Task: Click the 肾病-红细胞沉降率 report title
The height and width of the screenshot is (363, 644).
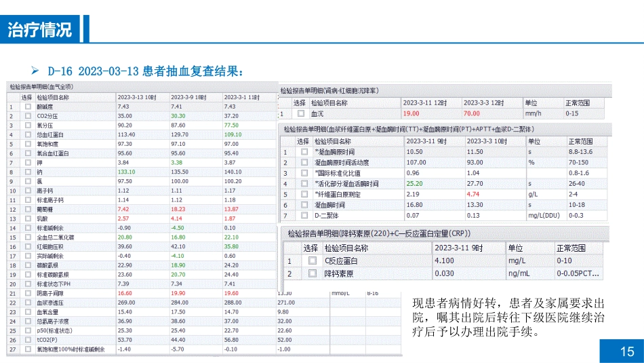Action: (329, 90)
